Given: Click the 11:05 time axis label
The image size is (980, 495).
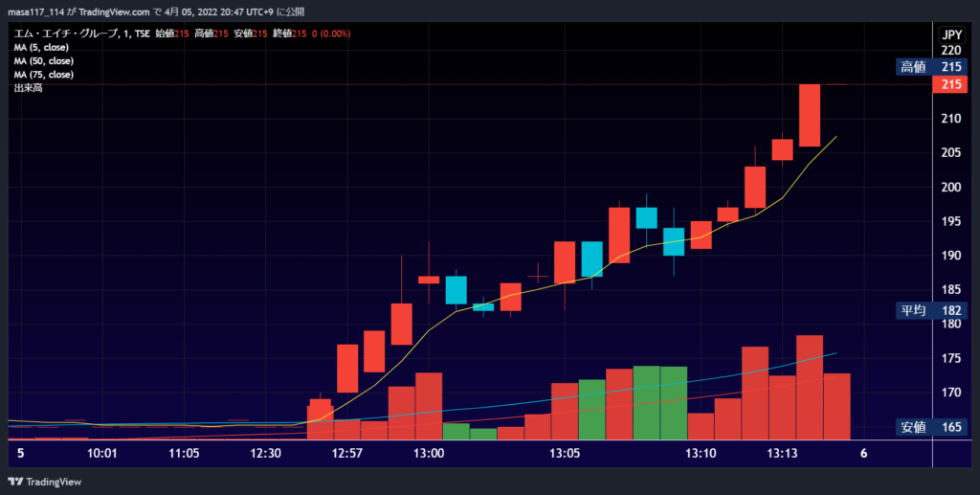Looking at the screenshot, I should click(x=184, y=454).
